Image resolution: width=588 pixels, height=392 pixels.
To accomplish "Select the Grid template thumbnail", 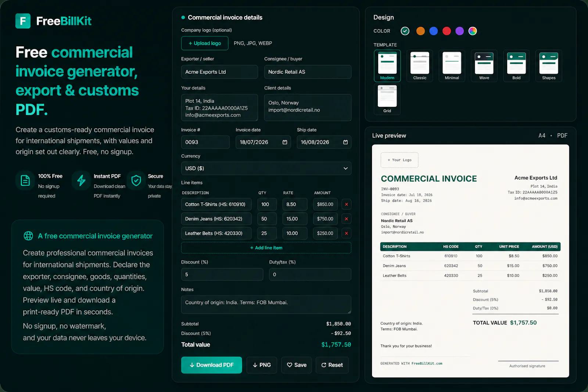I will point(387,99).
